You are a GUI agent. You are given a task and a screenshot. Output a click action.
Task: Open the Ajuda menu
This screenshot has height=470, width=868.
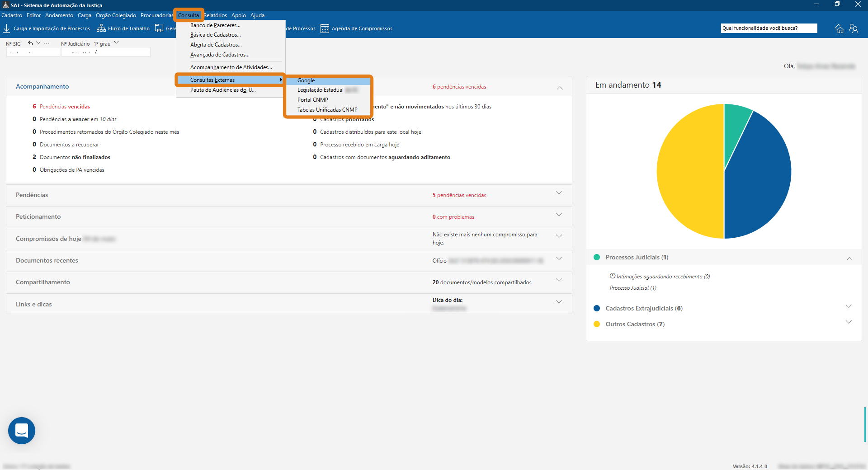point(258,15)
